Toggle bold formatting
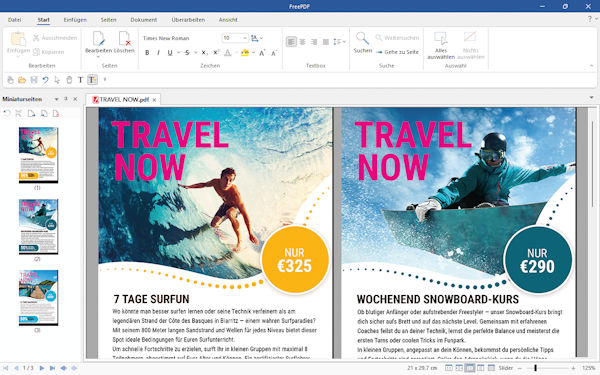The height and width of the screenshot is (375, 600). (x=147, y=53)
